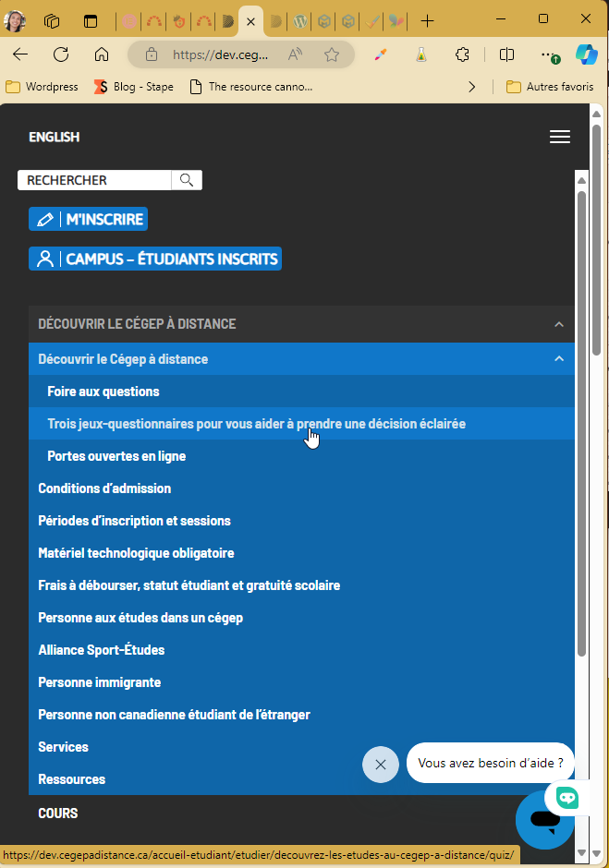
Task: Click into the Rechercher search field
Action: (94, 180)
